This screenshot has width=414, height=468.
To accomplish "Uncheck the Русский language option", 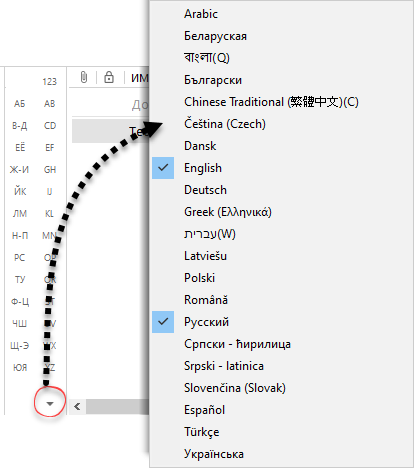I will pyautogui.click(x=282, y=322).
